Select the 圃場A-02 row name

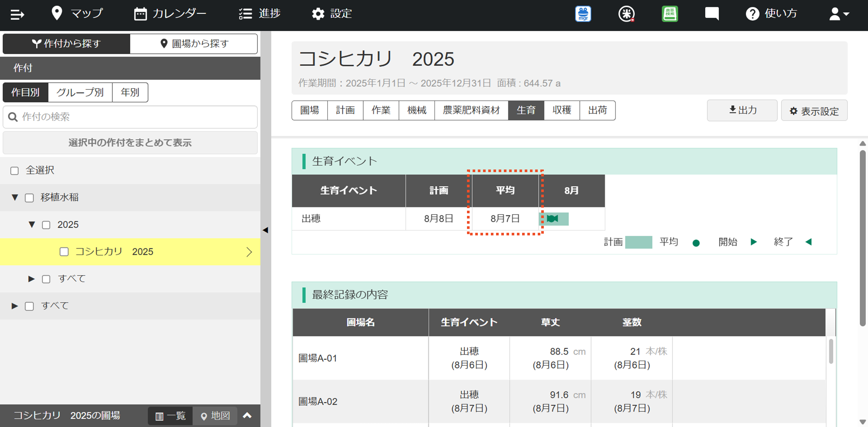318,402
